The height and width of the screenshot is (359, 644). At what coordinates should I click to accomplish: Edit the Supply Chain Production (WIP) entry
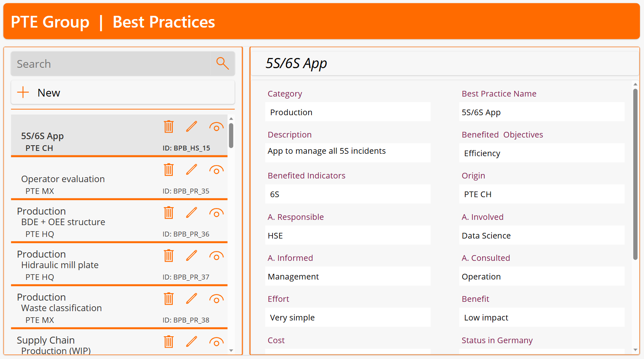tap(191, 342)
